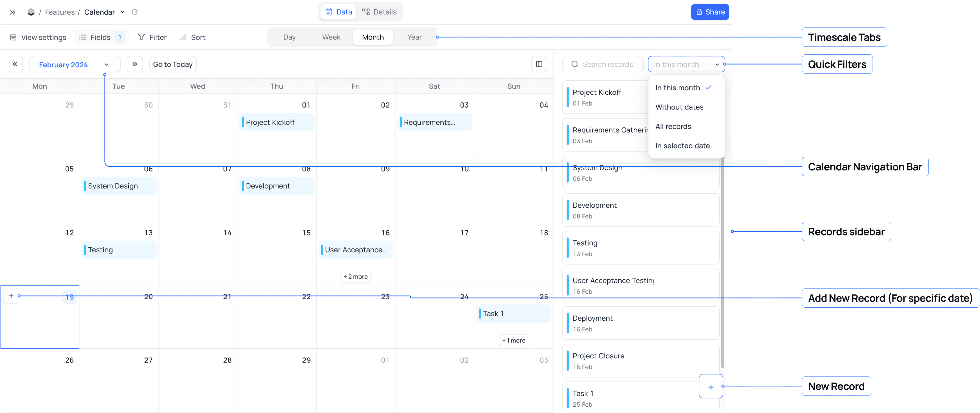Viewport: 980px width, 413px height.
Task: Open the February 2024 month picker
Action: (106, 64)
